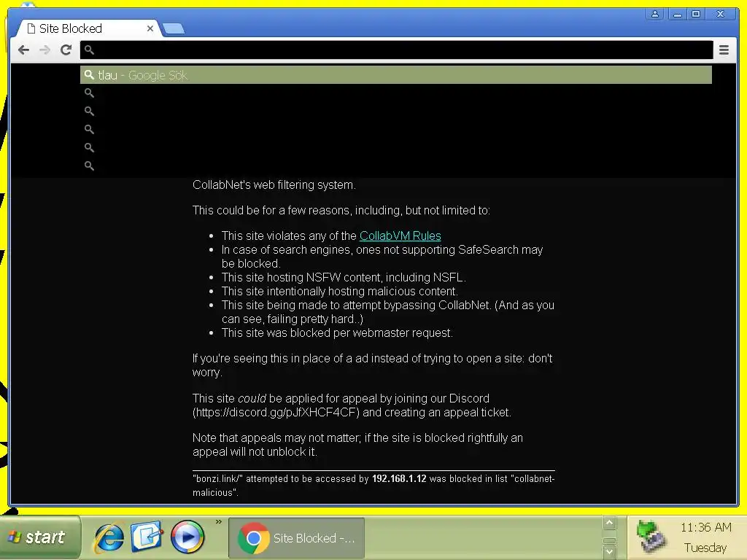This screenshot has width=747, height=560.
Task: Open a new tab
Action: pyautogui.click(x=173, y=28)
